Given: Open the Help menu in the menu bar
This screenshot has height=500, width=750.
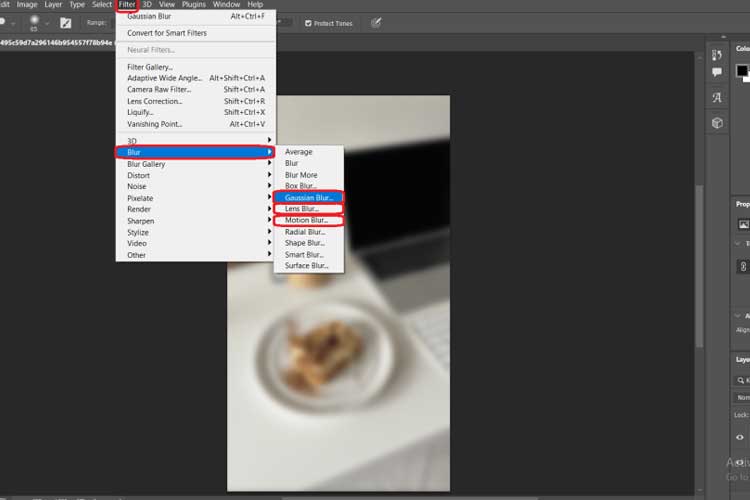Looking at the screenshot, I should 255,4.
